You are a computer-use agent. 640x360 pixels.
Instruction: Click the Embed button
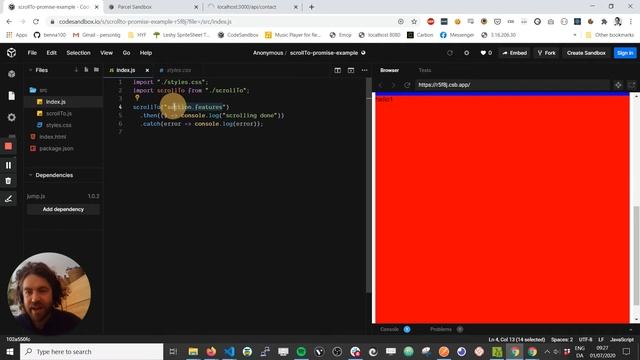tap(515, 53)
